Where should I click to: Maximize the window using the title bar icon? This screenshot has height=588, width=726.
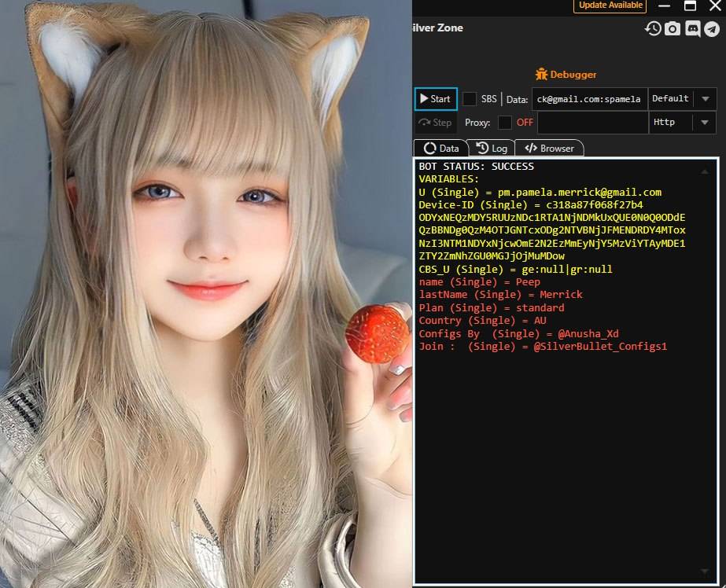690,6
